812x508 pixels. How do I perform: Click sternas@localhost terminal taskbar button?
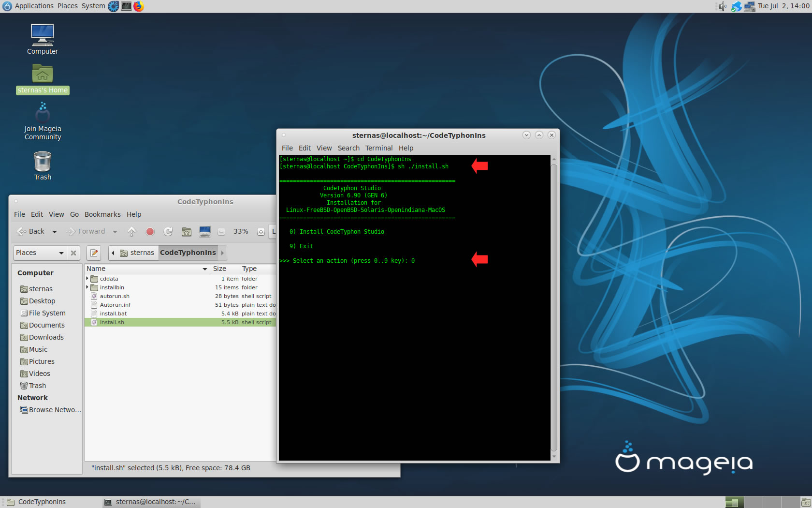point(151,502)
